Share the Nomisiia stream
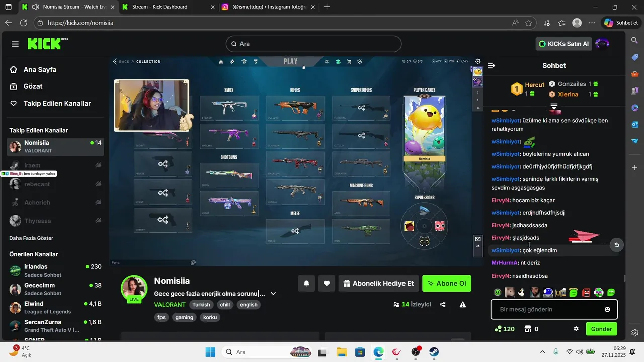 pyautogui.click(x=443, y=304)
